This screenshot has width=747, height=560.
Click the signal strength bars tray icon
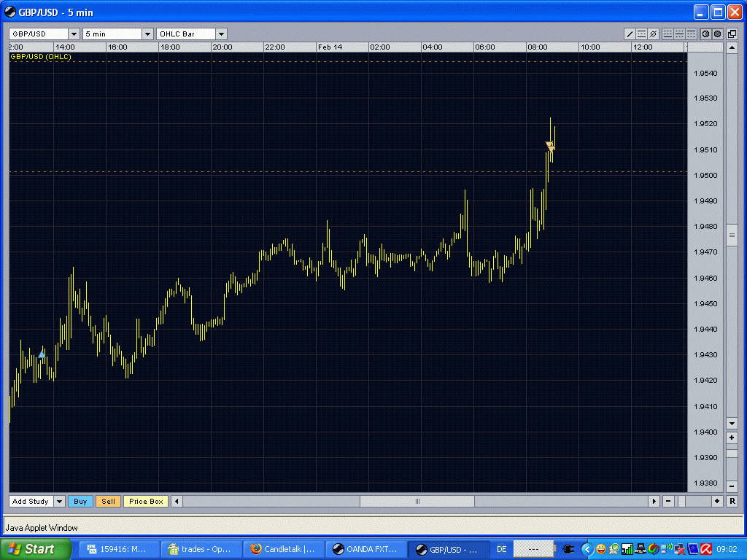627,550
